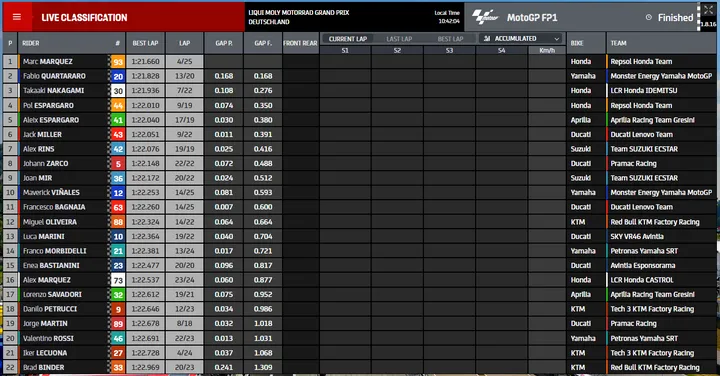Click Joan Mir's number 36 badge
Image resolution: width=720 pixels, height=376 pixels.
coord(118,178)
